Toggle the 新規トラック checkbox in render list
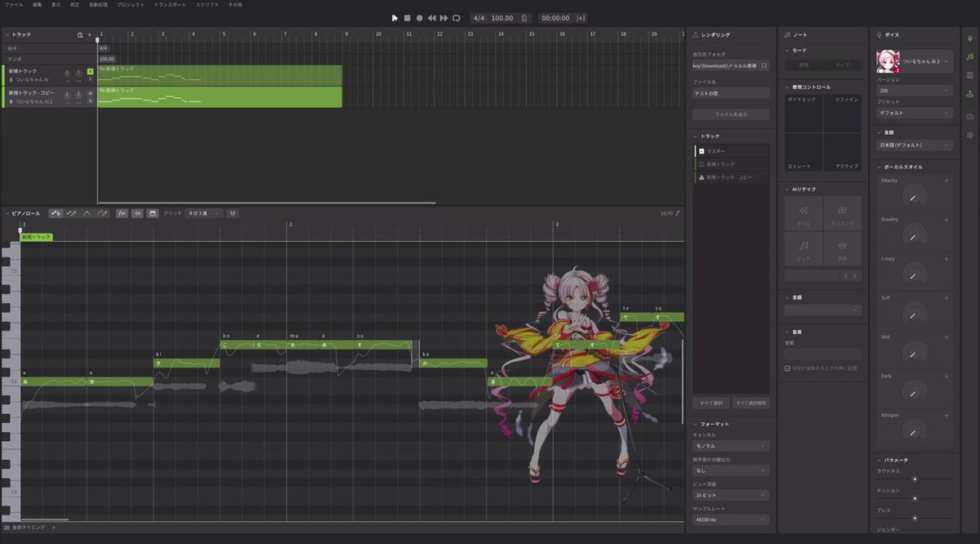Image resolution: width=980 pixels, height=544 pixels. (x=702, y=164)
